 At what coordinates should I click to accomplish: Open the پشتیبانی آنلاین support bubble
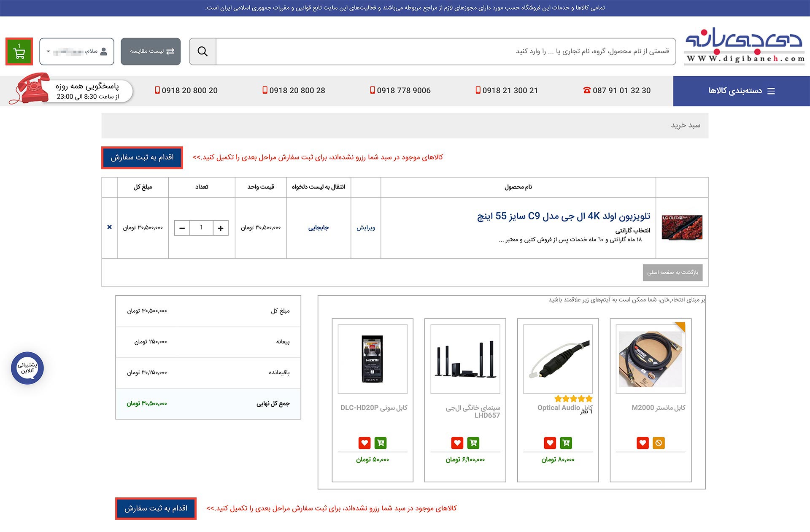click(27, 368)
